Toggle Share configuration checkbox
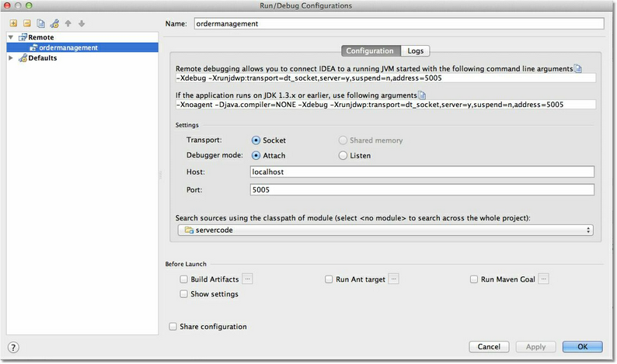The image size is (617, 364). click(x=173, y=327)
